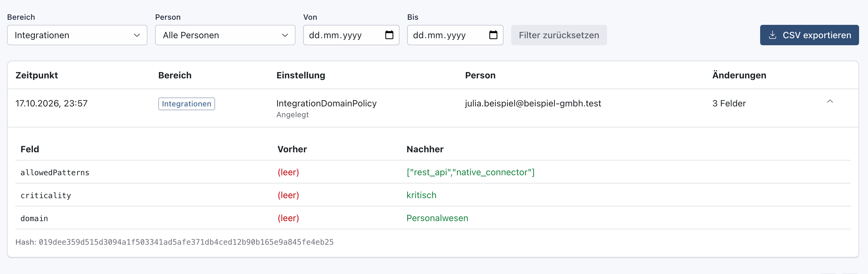
Task: Select the domain field name
Action: [34, 219]
